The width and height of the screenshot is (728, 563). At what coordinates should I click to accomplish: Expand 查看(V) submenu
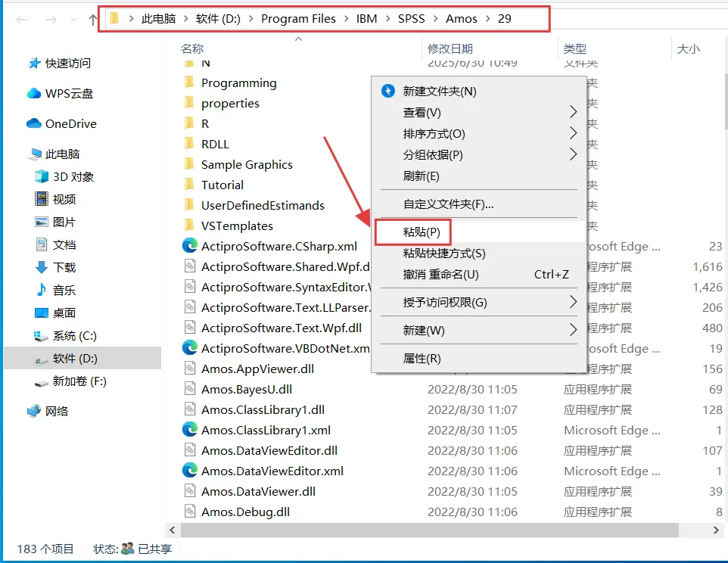(x=479, y=112)
